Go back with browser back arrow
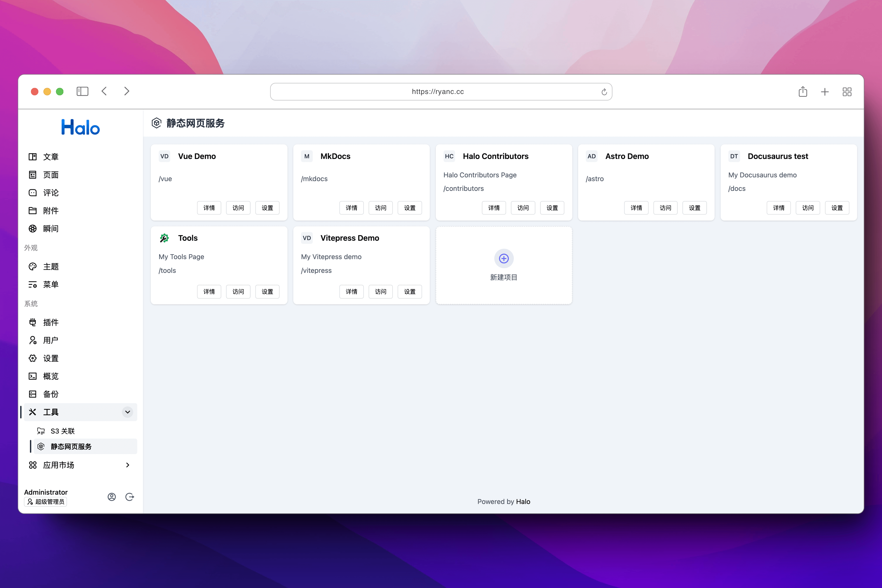882x588 pixels. [104, 91]
